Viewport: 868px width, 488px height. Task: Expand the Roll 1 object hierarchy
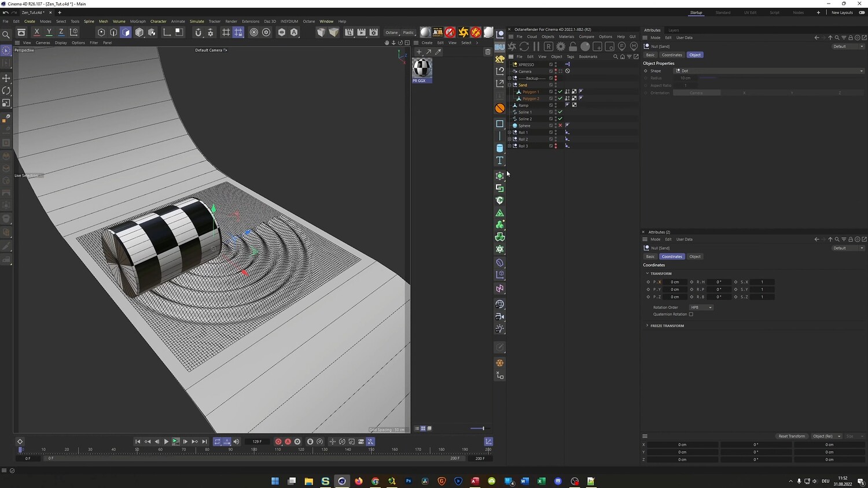pyautogui.click(x=510, y=132)
